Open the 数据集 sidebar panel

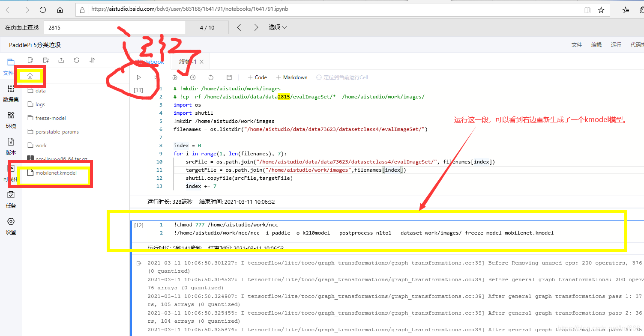11,94
